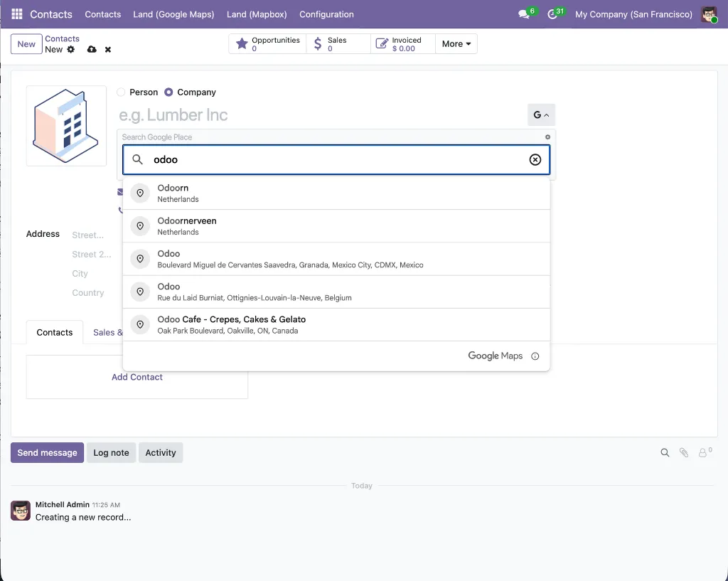Click the Mitchell Admin user avatar in navbar

coord(709,14)
